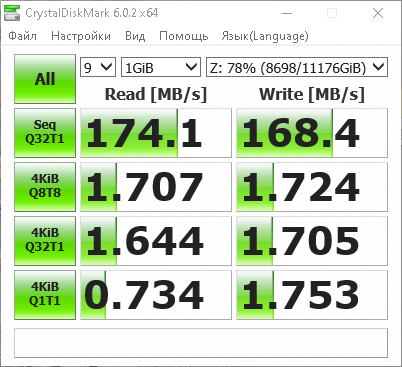Click the 4KiB Q32T1 read value 1.644

point(156,241)
